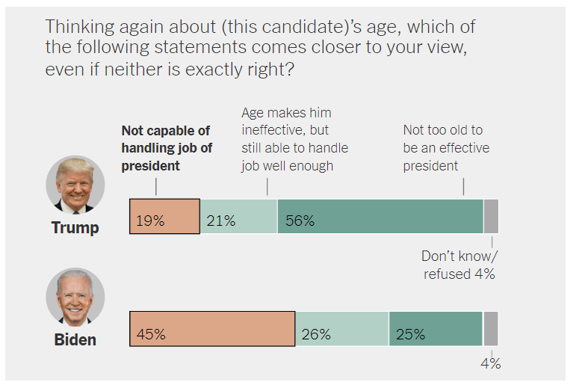Click Trump's 21% light green segment

(x=238, y=216)
